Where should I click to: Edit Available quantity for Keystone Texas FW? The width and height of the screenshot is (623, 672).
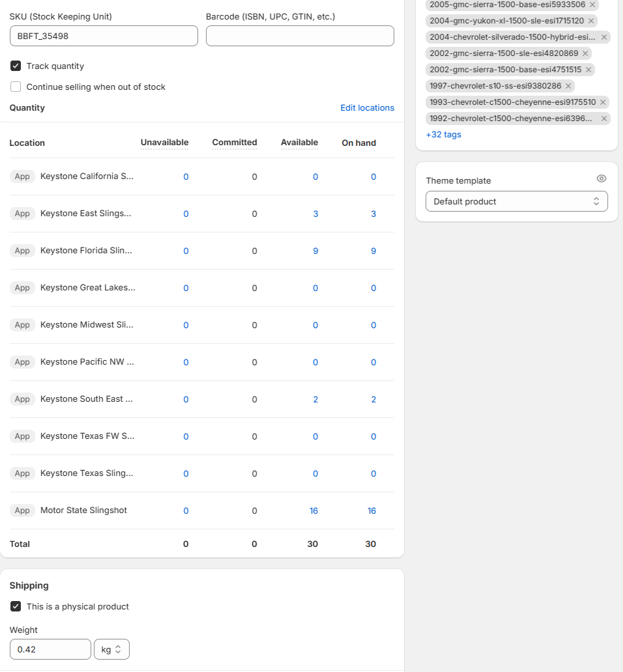click(315, 437)
